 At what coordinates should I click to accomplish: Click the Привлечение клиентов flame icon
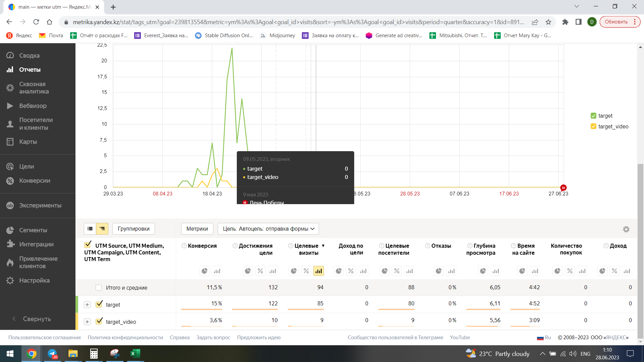pyautogui.click(x=10, y=262)
